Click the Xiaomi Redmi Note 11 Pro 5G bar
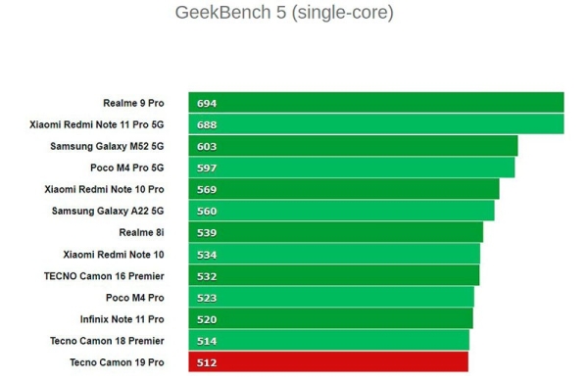This screenshot has width=588, height=382. [x=376, y=124]
